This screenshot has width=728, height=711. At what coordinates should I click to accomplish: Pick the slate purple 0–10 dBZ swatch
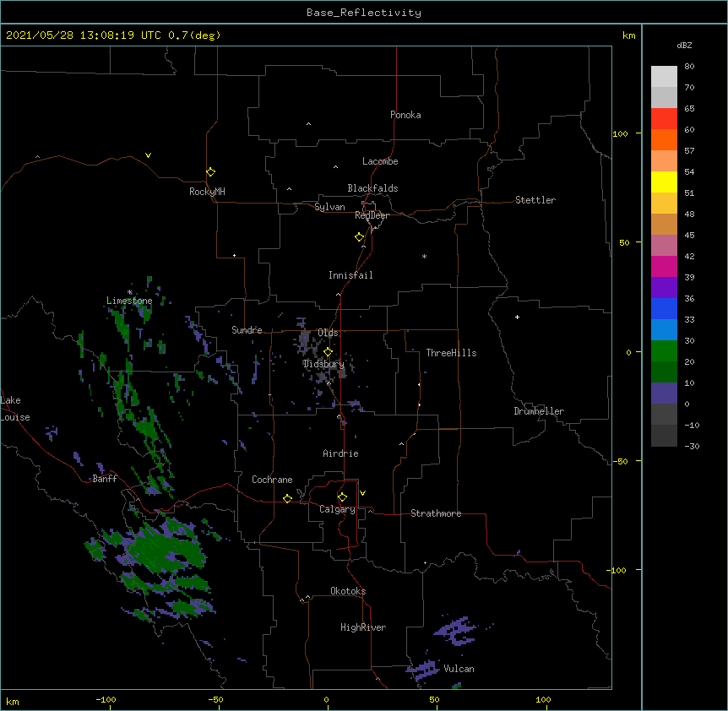pos(664,393)
